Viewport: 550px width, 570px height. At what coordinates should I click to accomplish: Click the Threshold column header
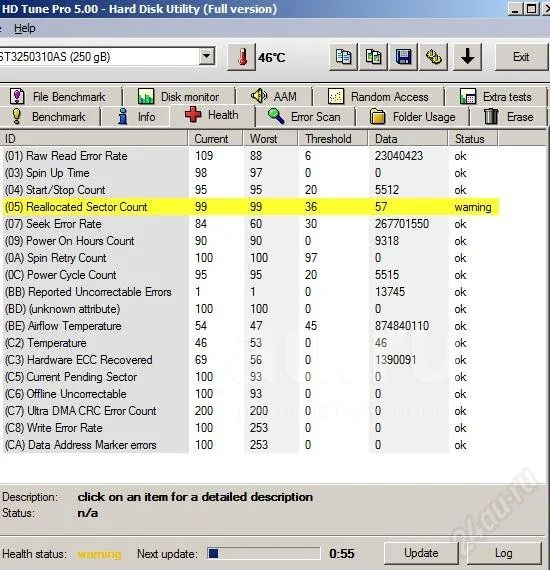click(333, 139)
